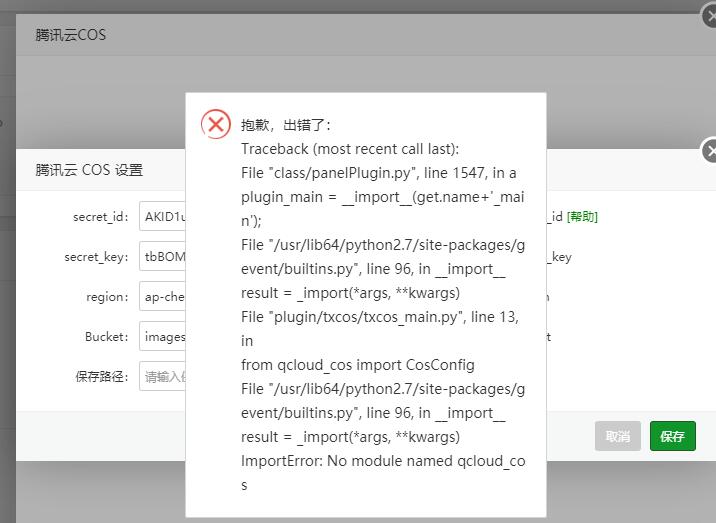Viewport: 716px width, 523px height.
Task: Close the outer 腾讯云COS window
Action: (x=710, y=16)
